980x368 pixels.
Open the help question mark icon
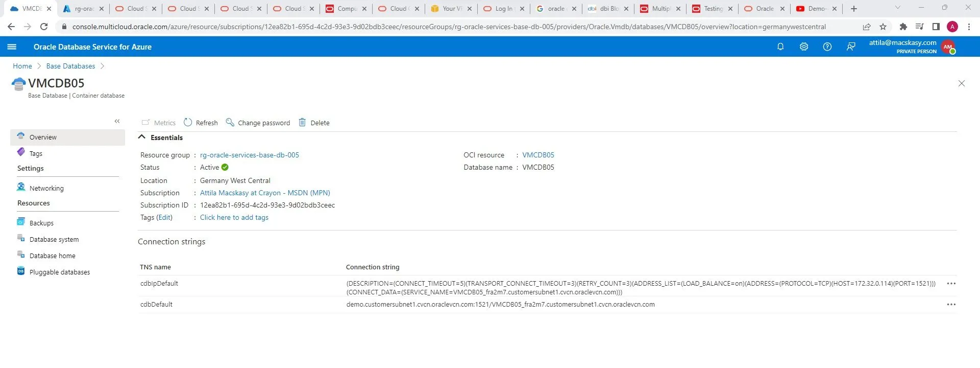click(x=827, y=47)
